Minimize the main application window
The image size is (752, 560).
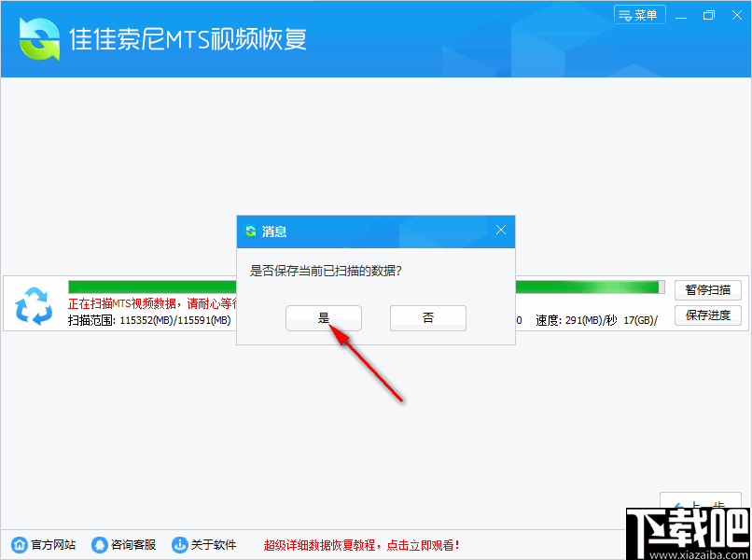click(681, 16)
